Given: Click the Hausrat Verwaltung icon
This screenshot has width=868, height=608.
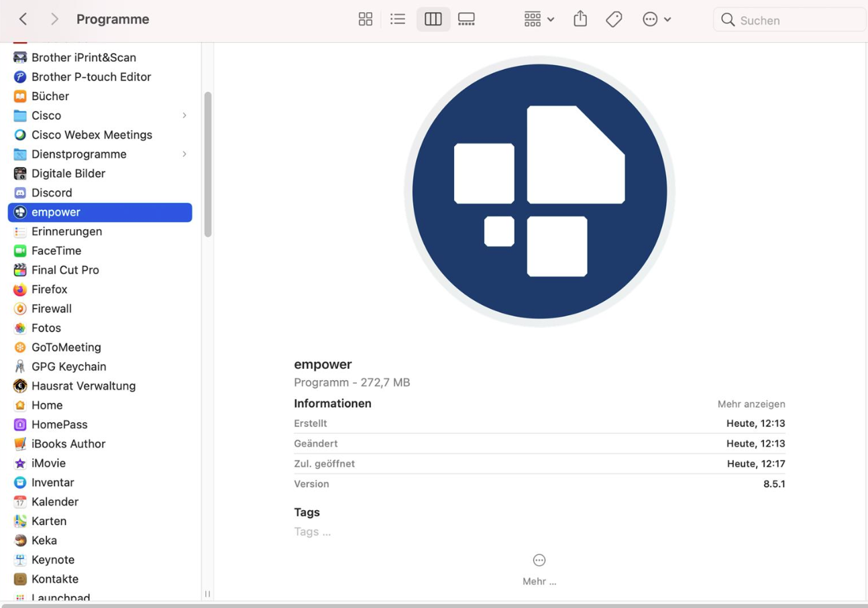Looking at the screenshot, I should [x=20, y=386].
